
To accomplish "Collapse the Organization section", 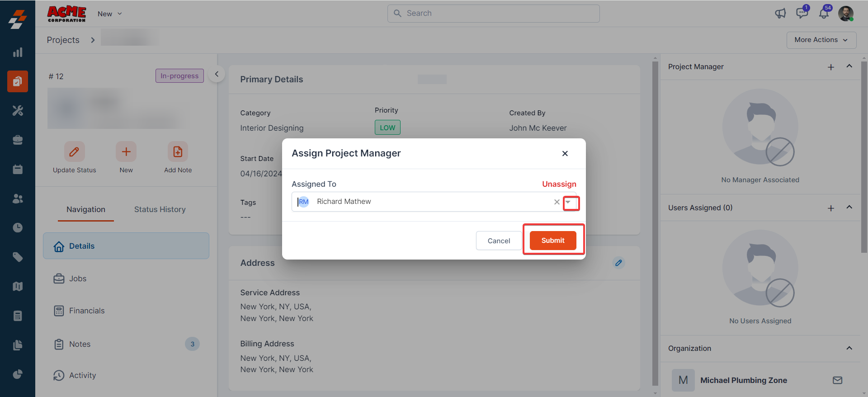I will [x=849, y=348].
